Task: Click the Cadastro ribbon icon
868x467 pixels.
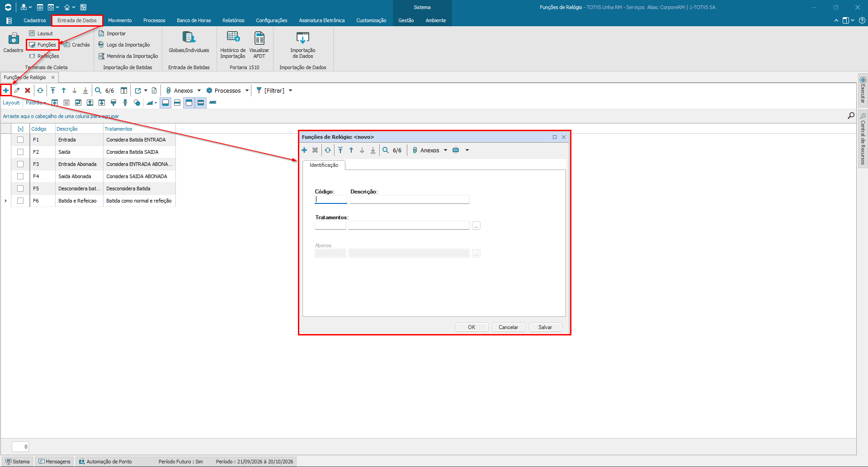Action: pos(13,42)
